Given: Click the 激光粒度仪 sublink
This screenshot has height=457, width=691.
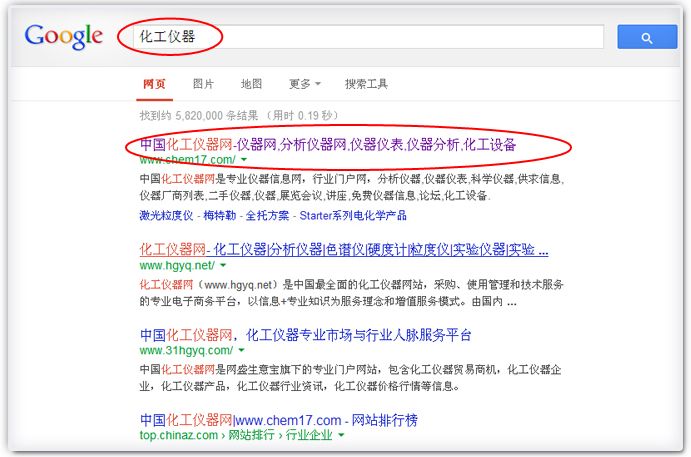Looking at the screenshot, I should click(166, 215).
